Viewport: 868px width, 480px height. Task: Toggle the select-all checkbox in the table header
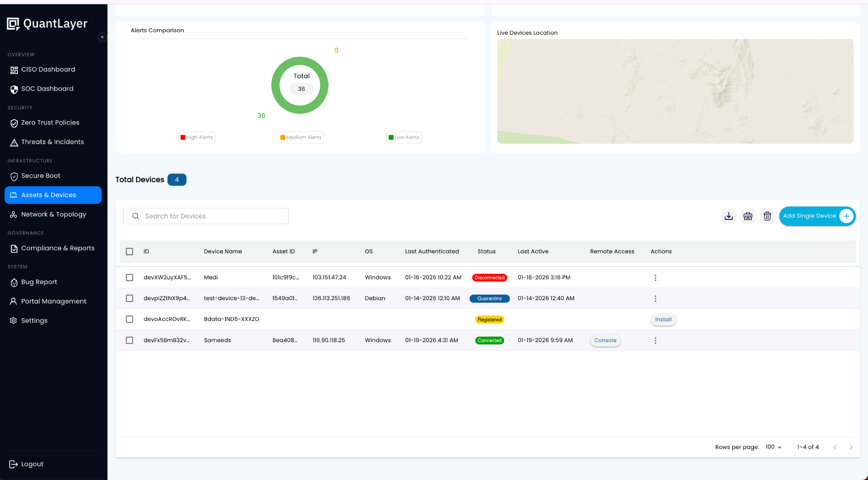click(129, 251)
